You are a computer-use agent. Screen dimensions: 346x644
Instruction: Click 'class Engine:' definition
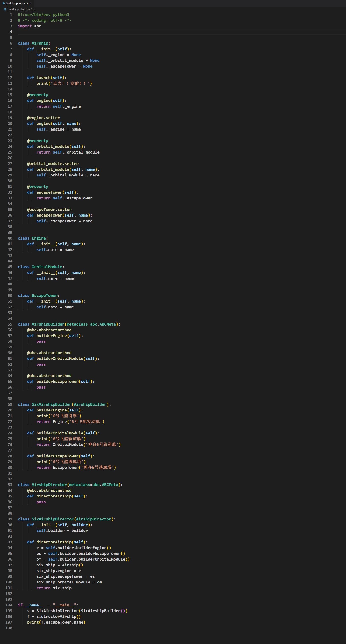tap(33, 238)
